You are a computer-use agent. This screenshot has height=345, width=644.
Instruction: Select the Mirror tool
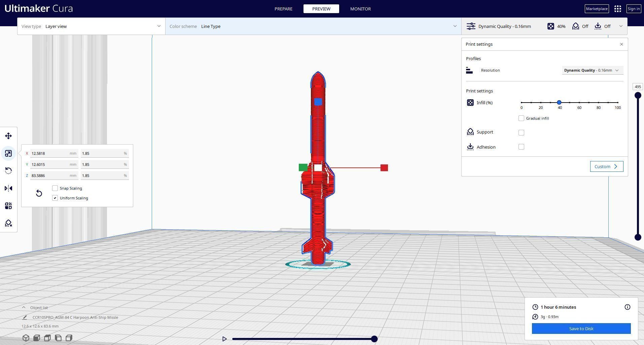pos(8,188)
